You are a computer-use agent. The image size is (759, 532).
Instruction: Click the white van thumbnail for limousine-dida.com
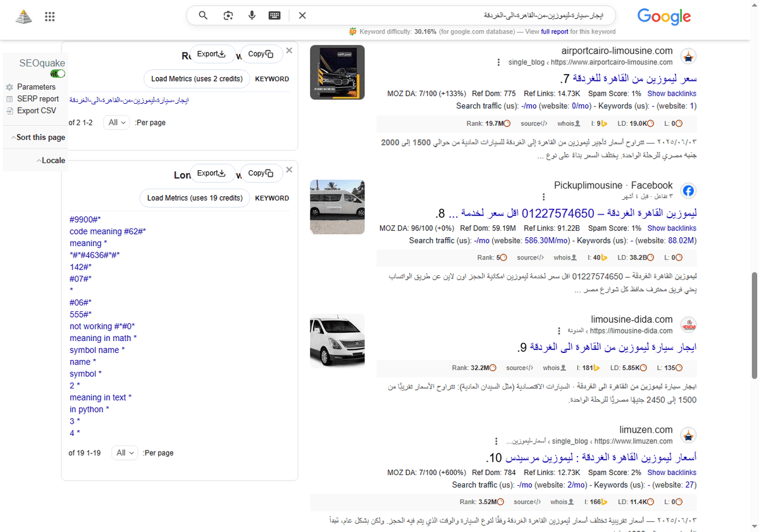point(336,341)
